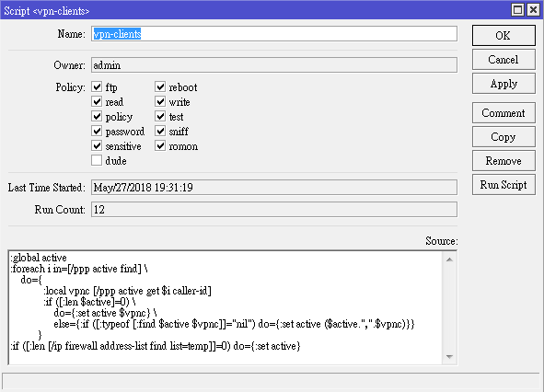Click the Last Time Started field
This screenshot has width=544, height=392.
click(274, 188)
